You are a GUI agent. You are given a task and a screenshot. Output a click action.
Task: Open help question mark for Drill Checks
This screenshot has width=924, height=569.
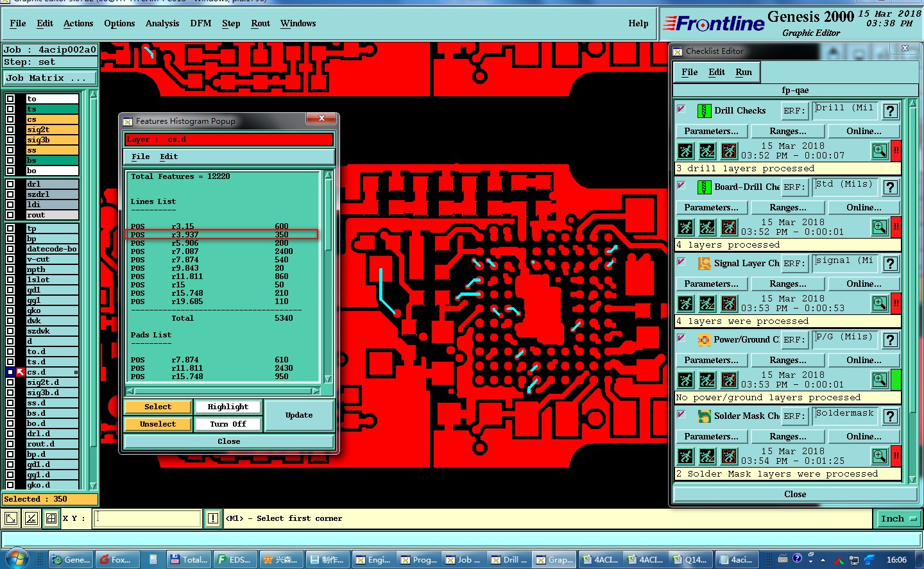890,111
